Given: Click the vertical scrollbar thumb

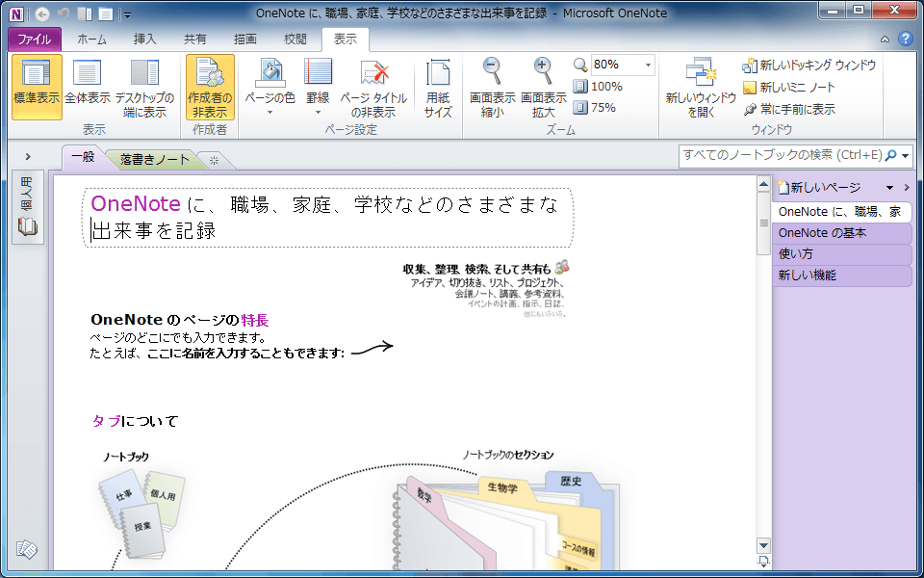Looking at the screenshot, I should [x=763, y=223].
